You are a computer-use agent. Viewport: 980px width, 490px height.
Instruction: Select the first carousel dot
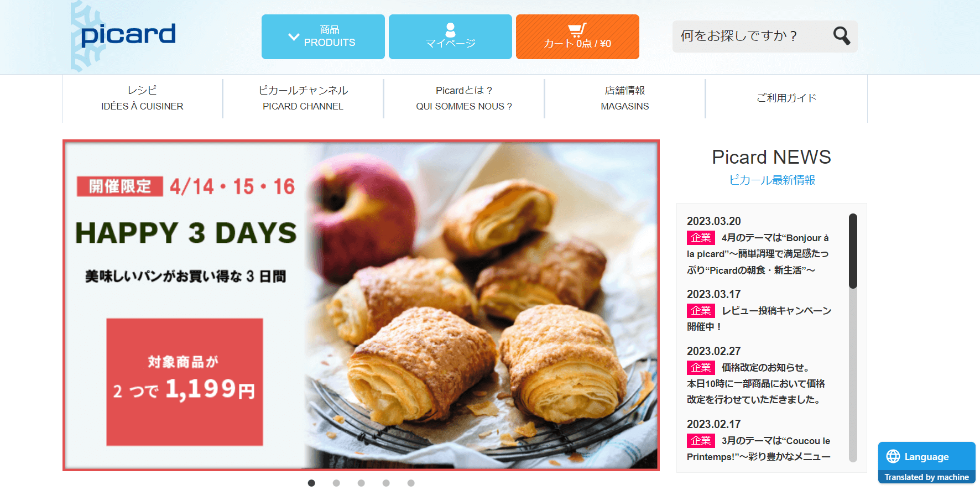(x=311, y=483)
